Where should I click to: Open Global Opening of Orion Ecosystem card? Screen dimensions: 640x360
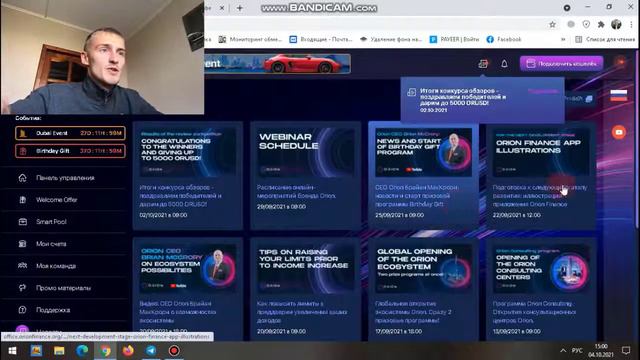click(423, 289)
